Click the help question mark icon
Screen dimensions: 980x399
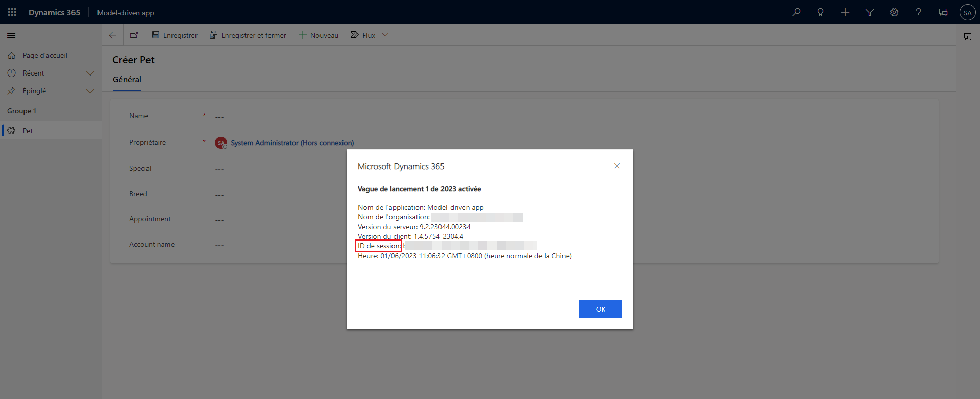click(x=919, y=12)
